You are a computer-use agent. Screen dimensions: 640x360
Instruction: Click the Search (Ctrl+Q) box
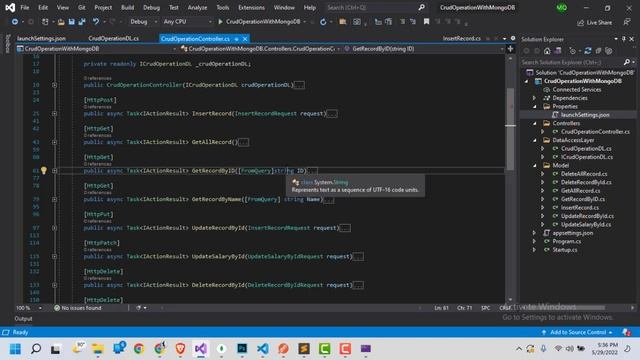pos(376,7)
